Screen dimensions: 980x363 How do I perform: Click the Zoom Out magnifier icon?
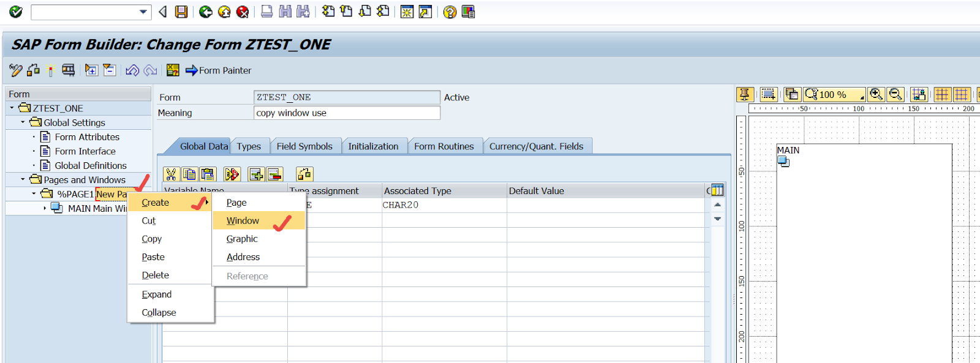895,94
